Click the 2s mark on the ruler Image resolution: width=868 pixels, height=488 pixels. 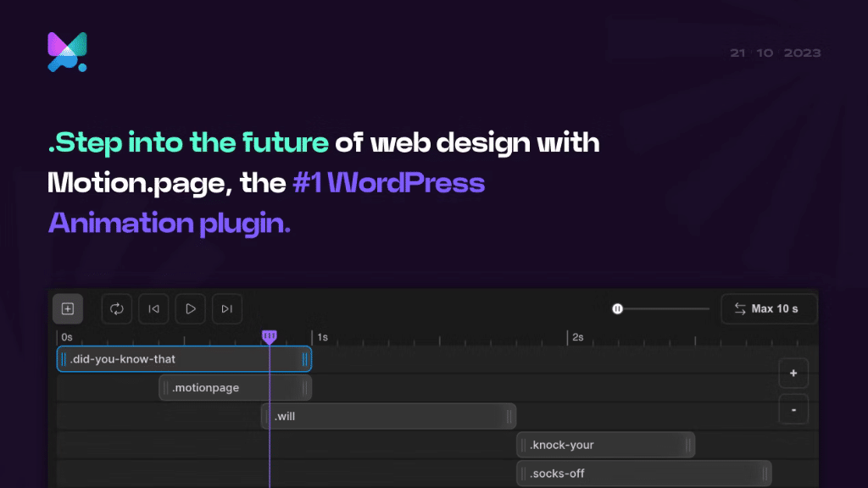(x=578, y=337)
